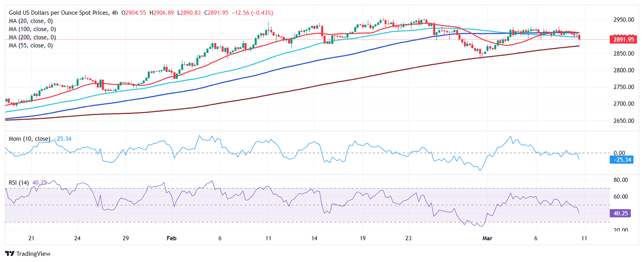Select the MA (200, close, 0) legend

pyautogui.click(x=33, y=37)
